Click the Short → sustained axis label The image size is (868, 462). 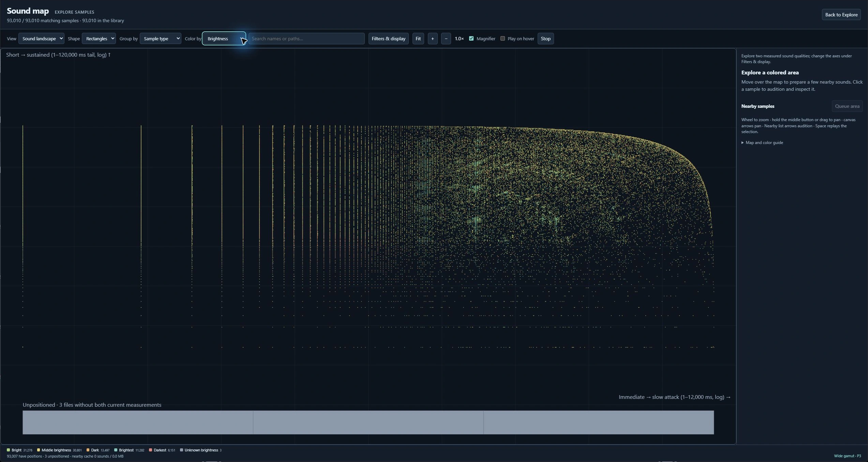(x=58, y=55)
